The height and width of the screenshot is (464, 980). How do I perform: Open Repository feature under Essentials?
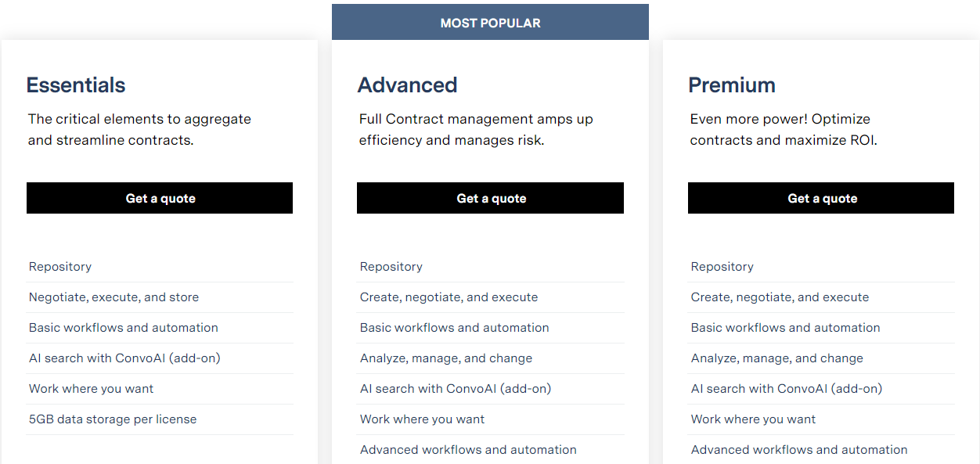click(x=60, y=266)
